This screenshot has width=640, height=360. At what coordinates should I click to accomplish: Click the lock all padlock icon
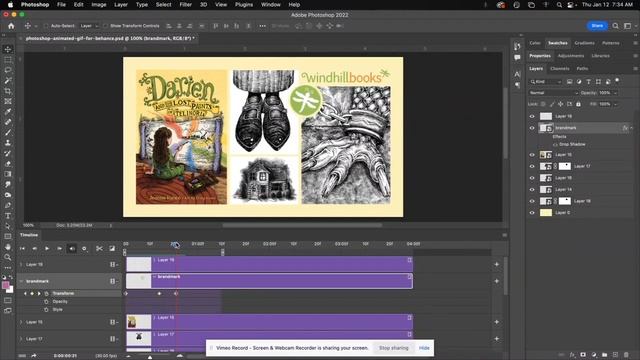pos(578,104)
